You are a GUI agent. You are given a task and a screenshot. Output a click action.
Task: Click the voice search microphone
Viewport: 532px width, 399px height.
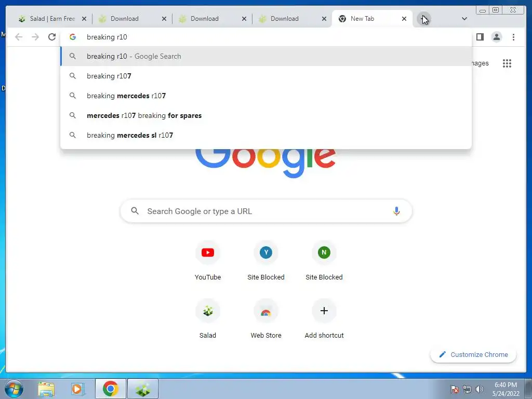396,211
